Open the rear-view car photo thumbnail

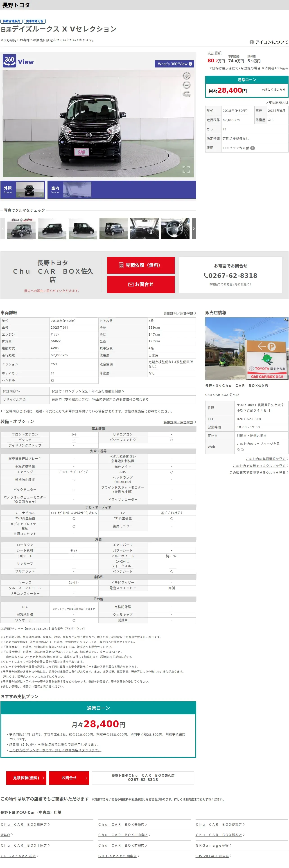[114, 229]
